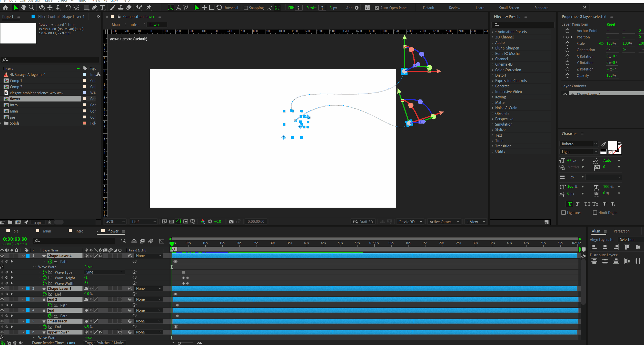Select the Puppet Pin tool
644x345 pixels.
149,7
